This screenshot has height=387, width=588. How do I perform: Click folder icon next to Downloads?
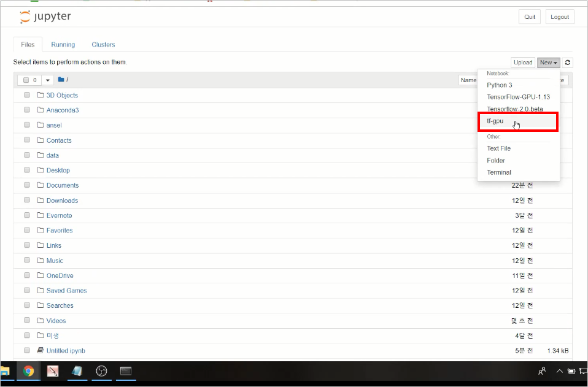(41, 201)
